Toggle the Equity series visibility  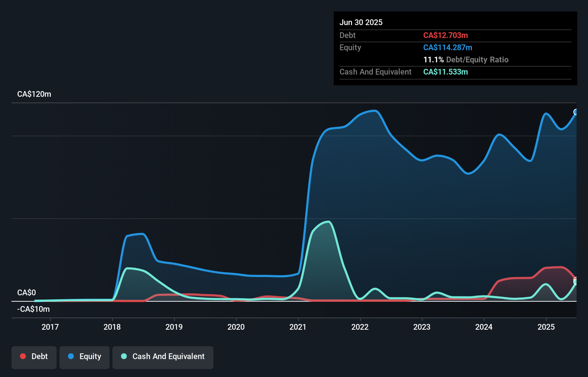[x=84, y=356]
